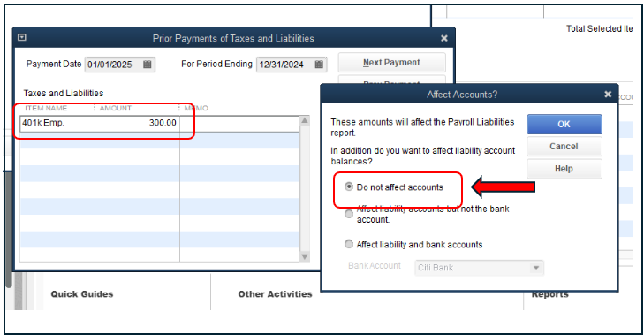Click the AMOUNT column header
Screen dimensions: 644x335
[x=116, y=108]
